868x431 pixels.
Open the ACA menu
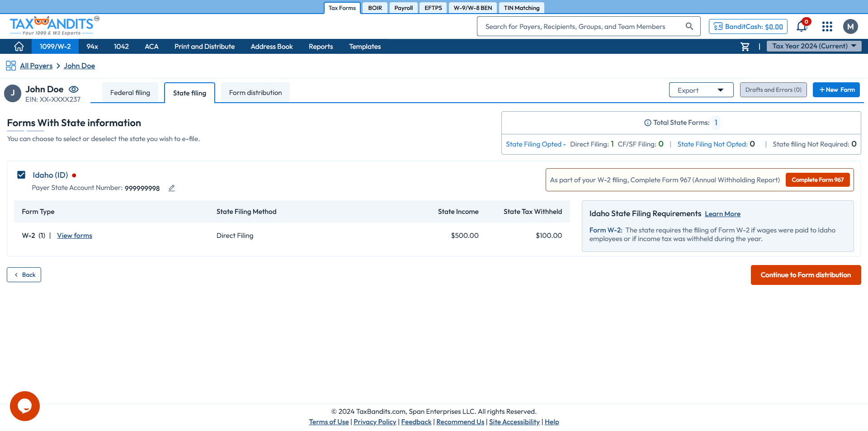(x=151, y=47)
